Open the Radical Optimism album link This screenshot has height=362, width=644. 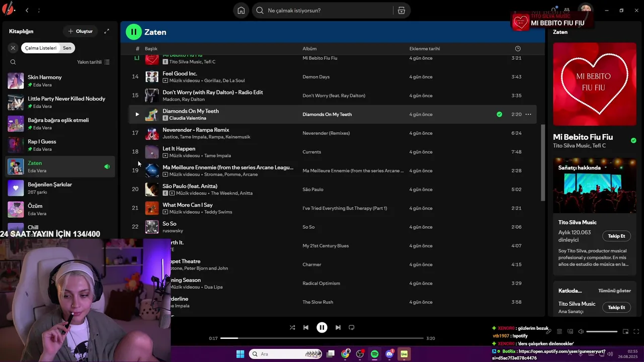pyautogui.click(x=321, y=283)
